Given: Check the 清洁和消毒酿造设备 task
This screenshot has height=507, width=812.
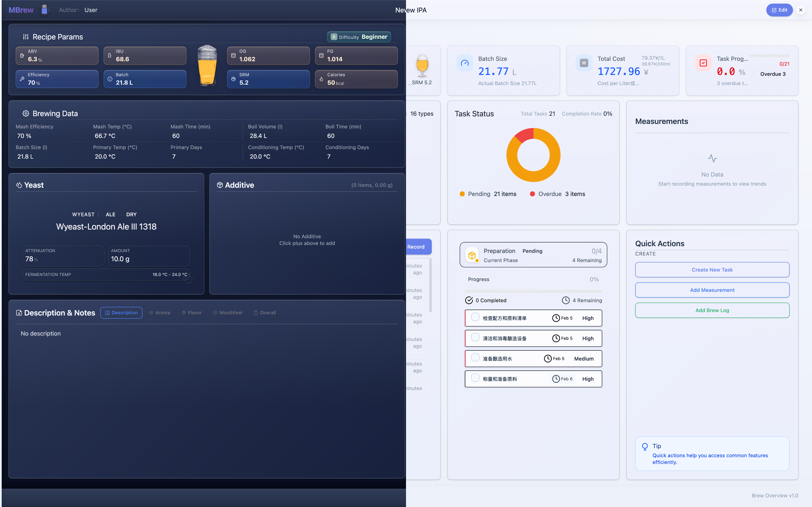Looking at the screenshot, I should pyautogui.click(x=475, y=337).
